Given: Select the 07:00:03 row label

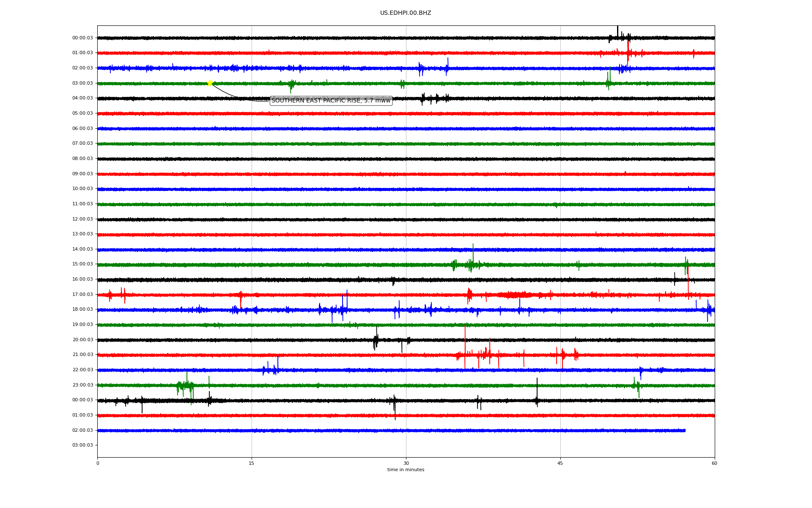Looking at the screenshot, I should tap(82, 144).
